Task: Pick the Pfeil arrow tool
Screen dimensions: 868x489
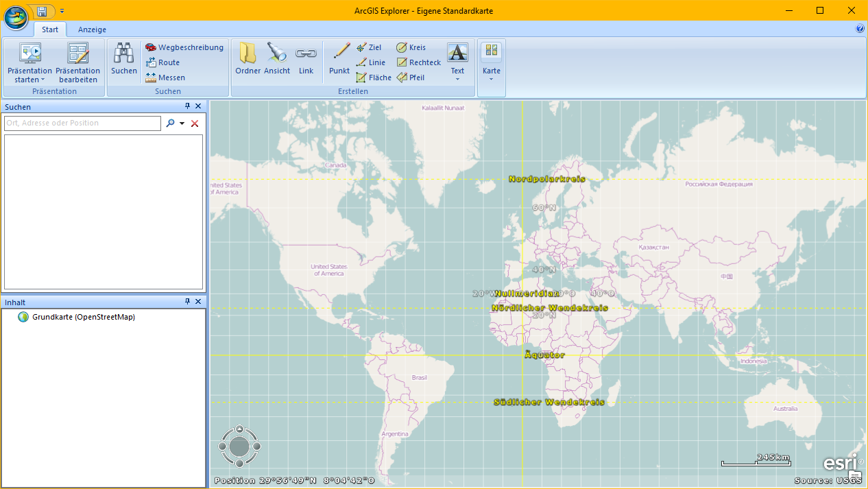Action: (x=402, y=77)
